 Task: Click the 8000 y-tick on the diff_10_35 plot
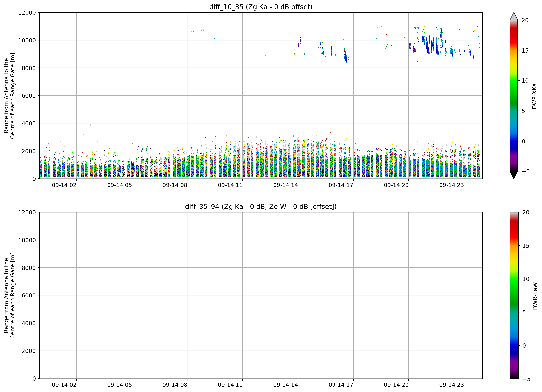(x=29, y=68)
